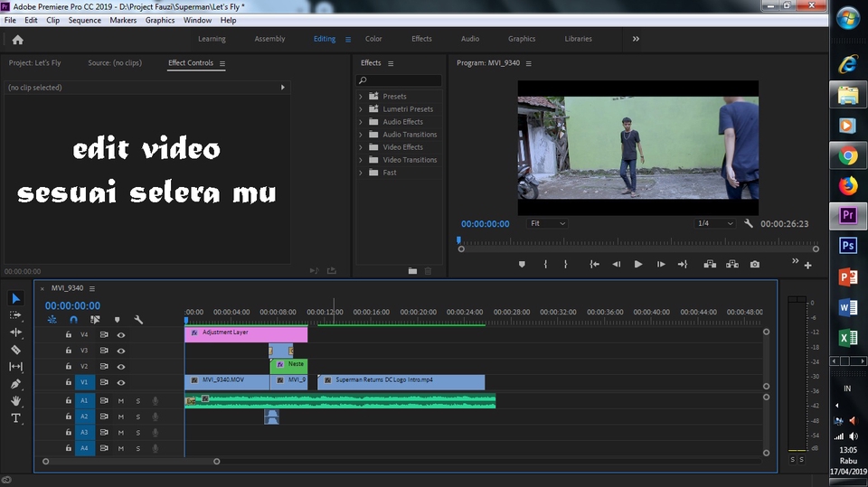Open the Sequence menu
868x487 pixels.
[x=84, y=20]
